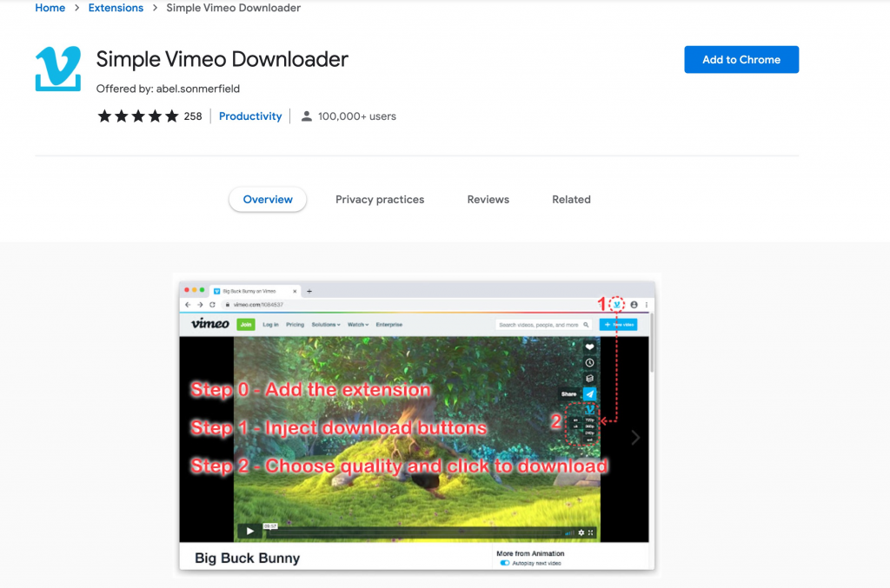This screenshot has width=890, height=588.
Task: Expand the Solutions dropdown menu
Action: click(x=326, y=325)
